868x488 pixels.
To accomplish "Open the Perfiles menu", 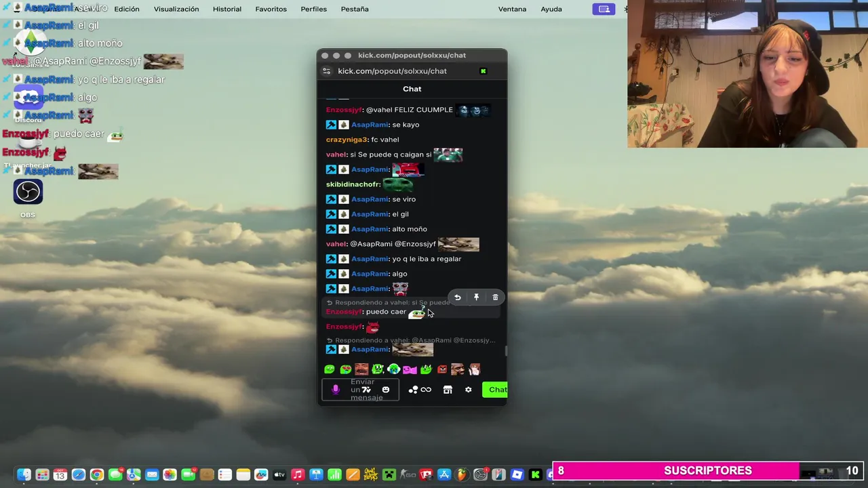I will pos(313,9).
